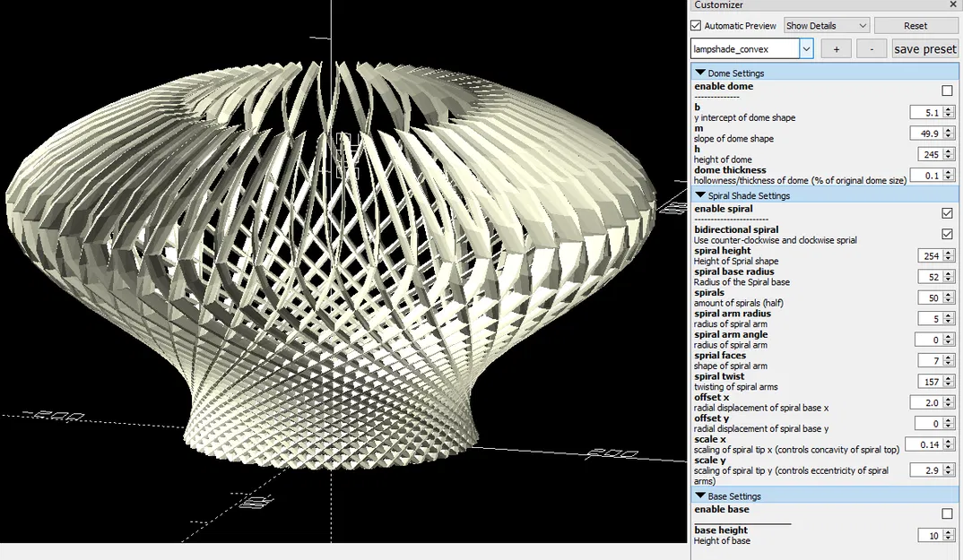Uncheck enable spiral

point(947,213)
